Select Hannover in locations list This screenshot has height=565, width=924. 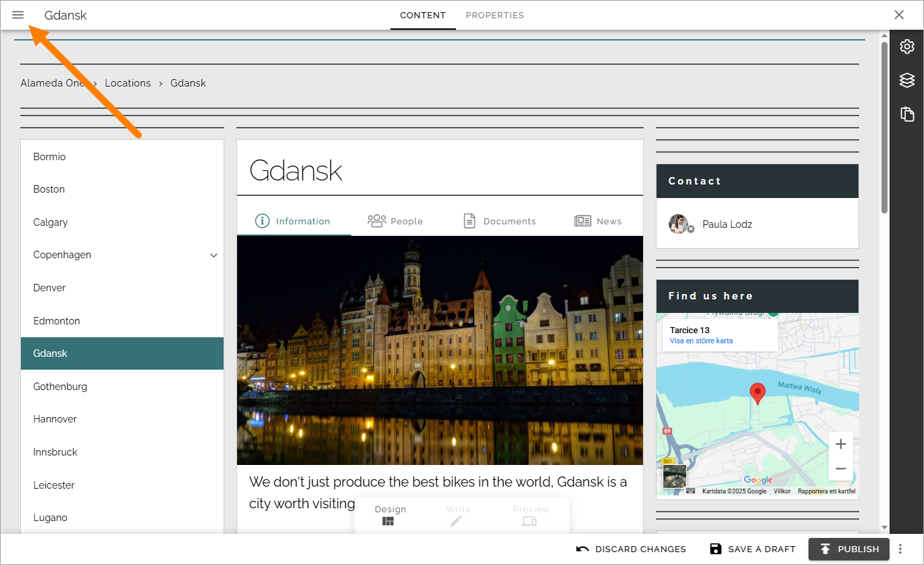click(122, 419)
